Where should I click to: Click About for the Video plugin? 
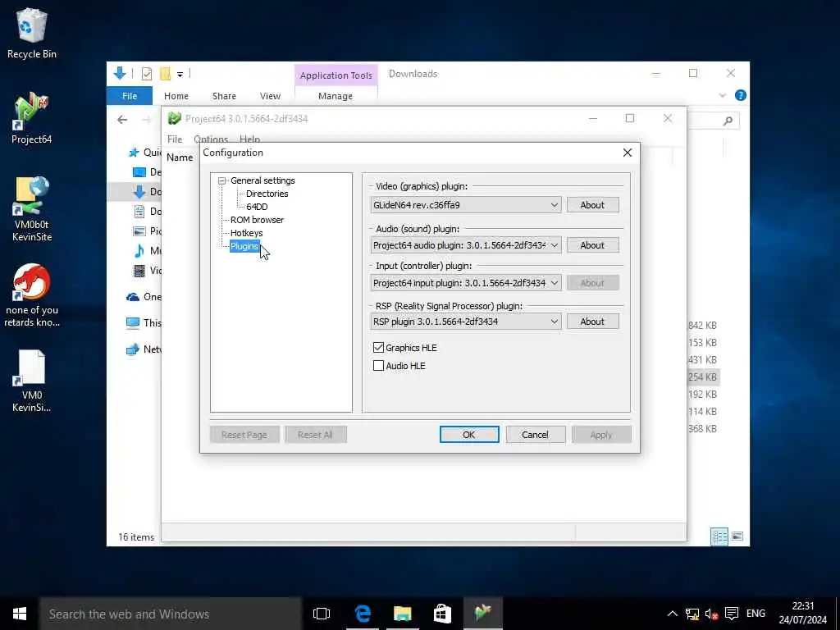pyautogui.click(x=592, y=204)
